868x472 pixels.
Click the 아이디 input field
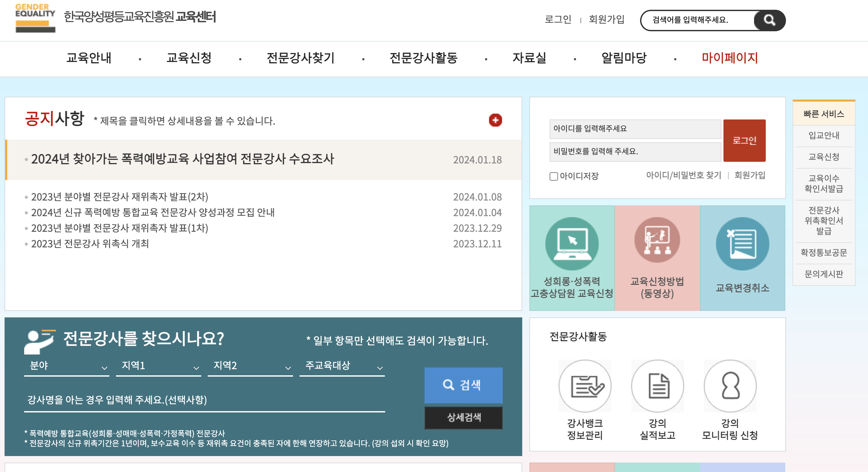(x=635, y=129)
